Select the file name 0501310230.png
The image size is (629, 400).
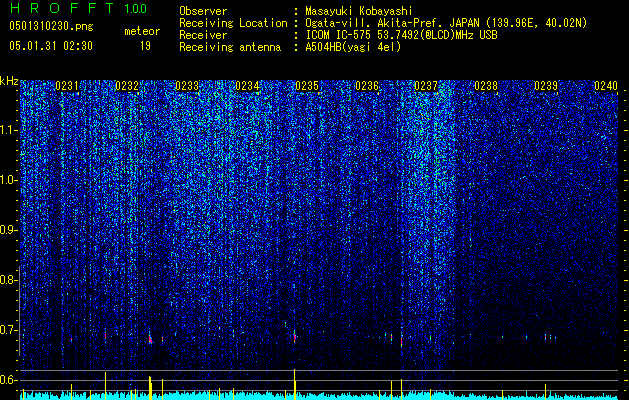point(51,26)
